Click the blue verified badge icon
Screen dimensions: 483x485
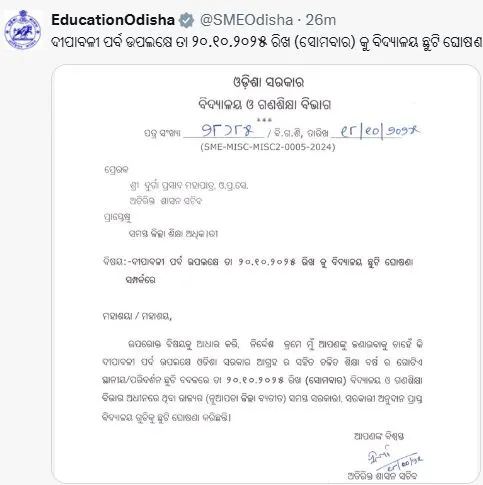[x=187, y=20]
